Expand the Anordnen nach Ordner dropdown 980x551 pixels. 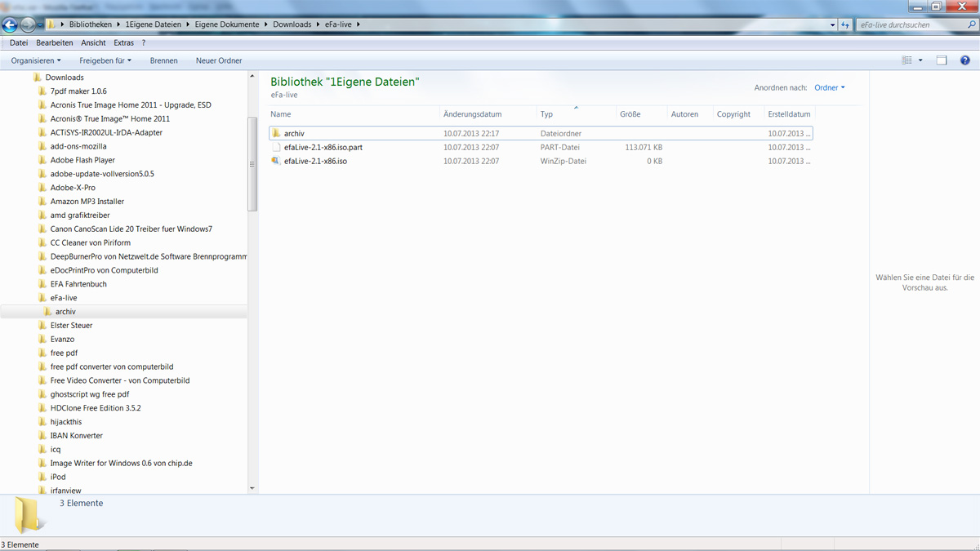pyautogui.click(x=830, y=87)
